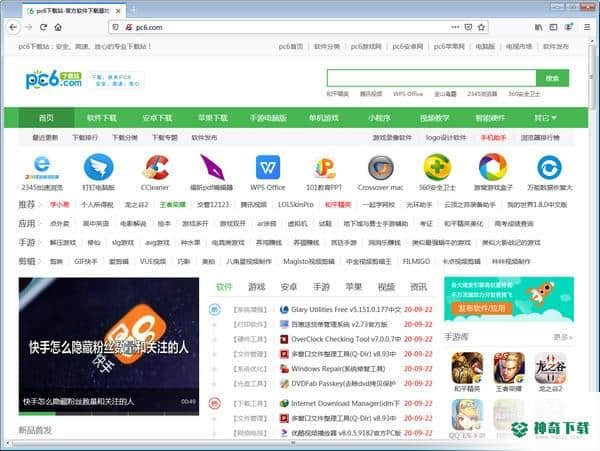Viewport: 600px width, 451px height.
Task: Open the 交管12123 recommended link
Action: coord(213,205)
